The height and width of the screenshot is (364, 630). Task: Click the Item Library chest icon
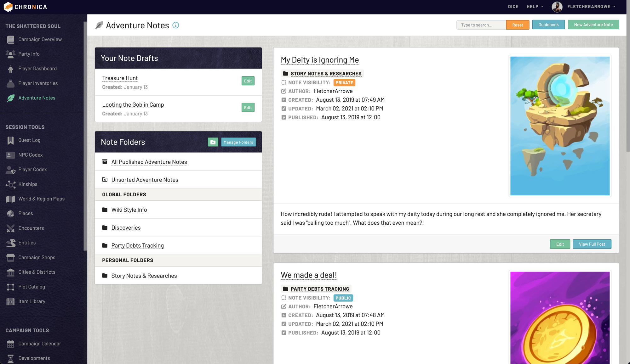pyautogui.click(x=10, y=302)
